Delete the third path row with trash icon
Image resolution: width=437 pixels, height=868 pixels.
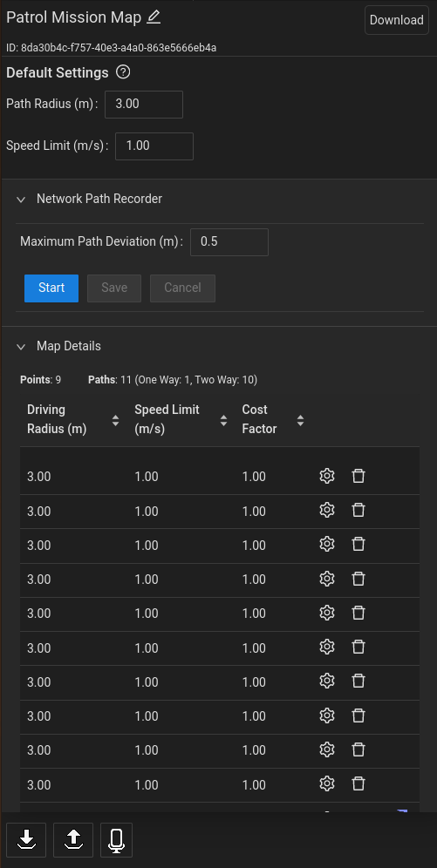(358, 545)
